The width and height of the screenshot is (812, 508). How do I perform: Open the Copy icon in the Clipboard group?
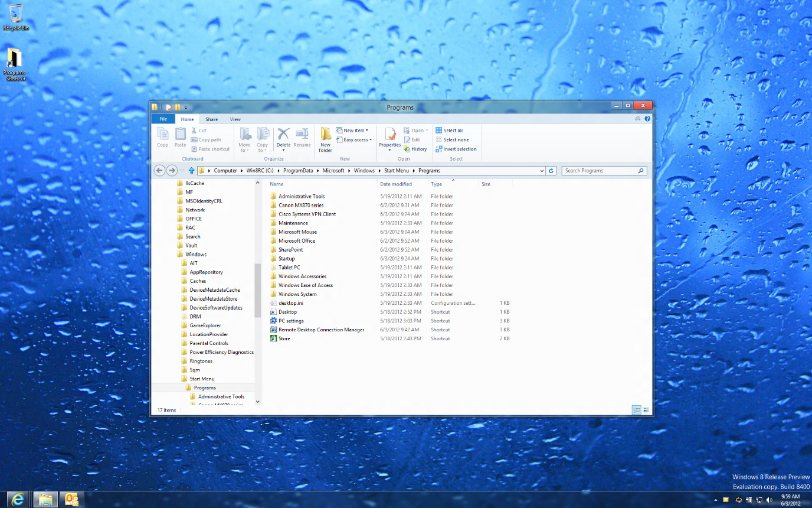click(x=162, y=138)
